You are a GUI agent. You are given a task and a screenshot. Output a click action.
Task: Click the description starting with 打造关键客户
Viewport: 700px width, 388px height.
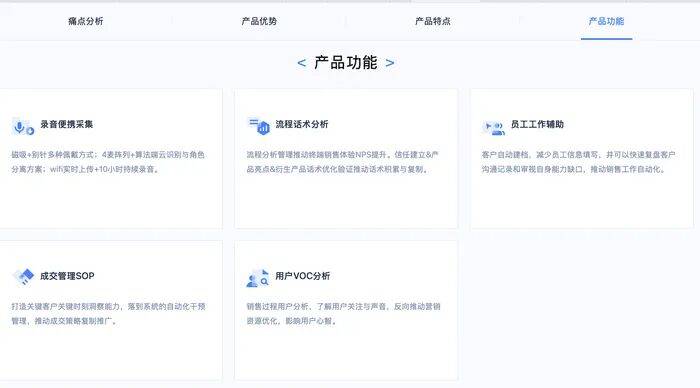coord(108,313)
